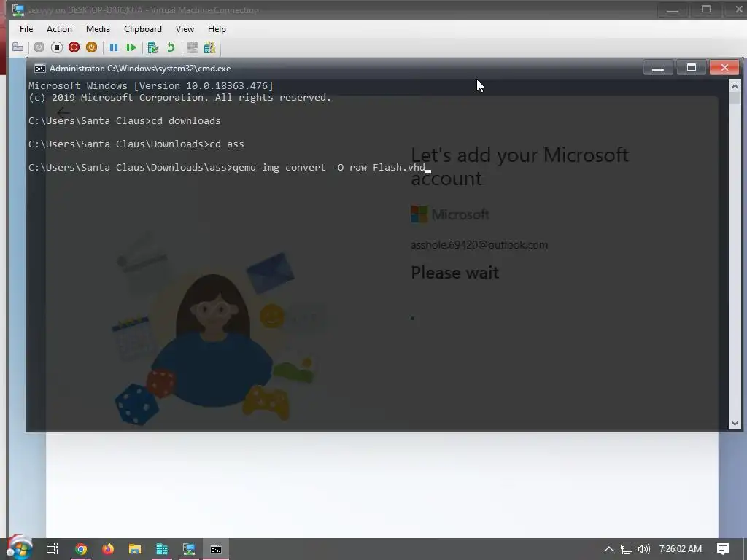Viewport: 747px width, 560px height.
Task: Click the Enhanced Session toolbar icon
Action: 193,47
